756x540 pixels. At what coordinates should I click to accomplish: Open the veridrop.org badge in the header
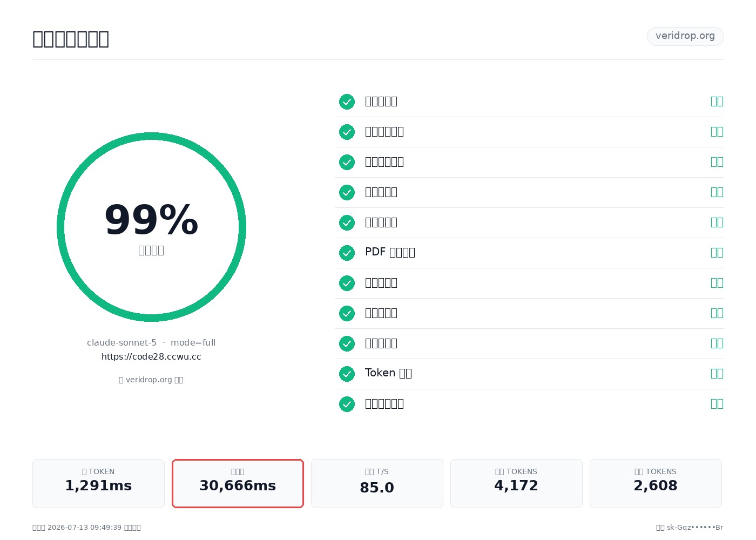coord(685,36)
